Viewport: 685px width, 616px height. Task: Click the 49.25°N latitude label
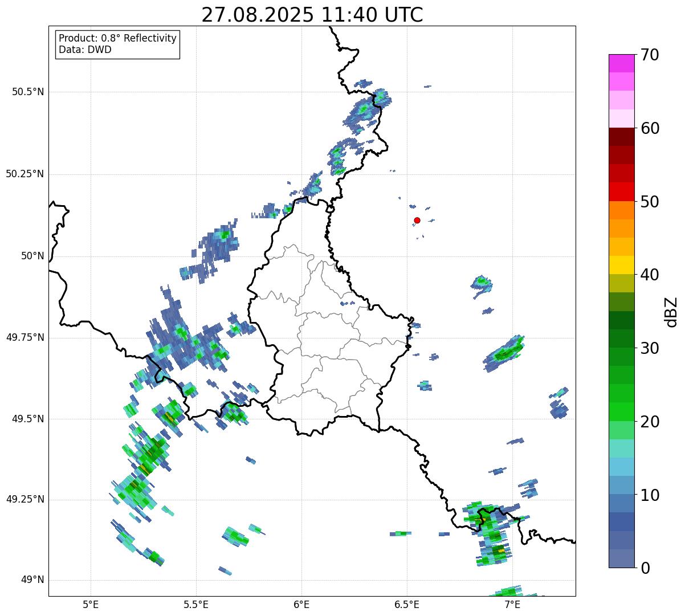pyautogui.click(x=25, y=500)
